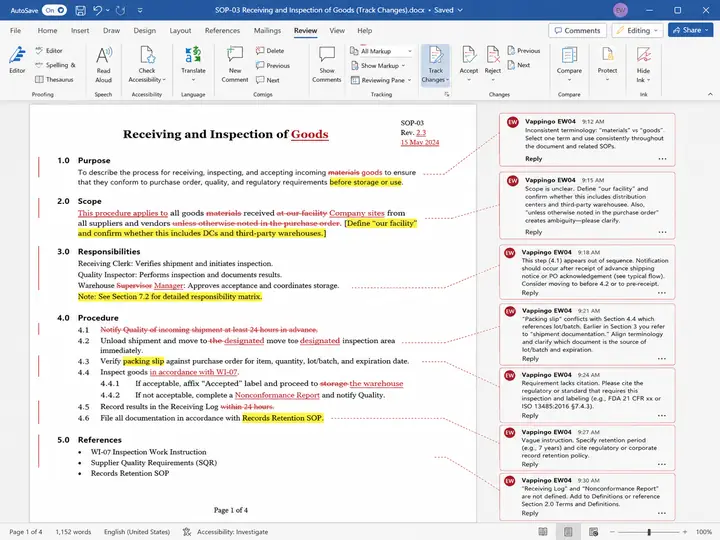720x540 pixels.
Task: Open the Editor proofing tool
Action: click(17, 60)
